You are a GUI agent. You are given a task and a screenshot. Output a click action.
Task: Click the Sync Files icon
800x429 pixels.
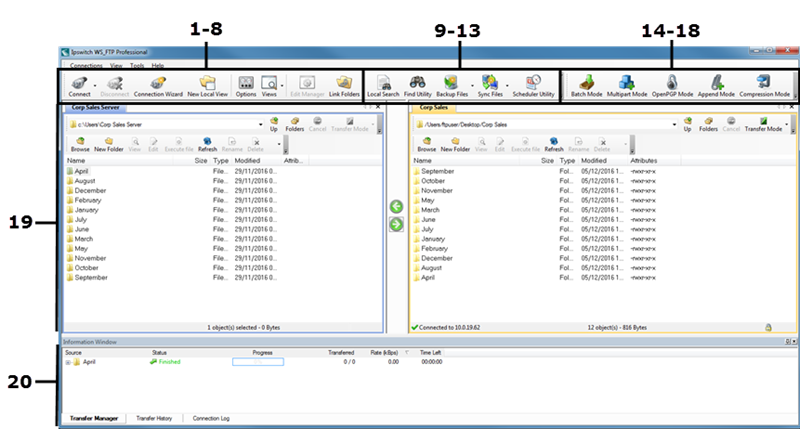(490, 86)
